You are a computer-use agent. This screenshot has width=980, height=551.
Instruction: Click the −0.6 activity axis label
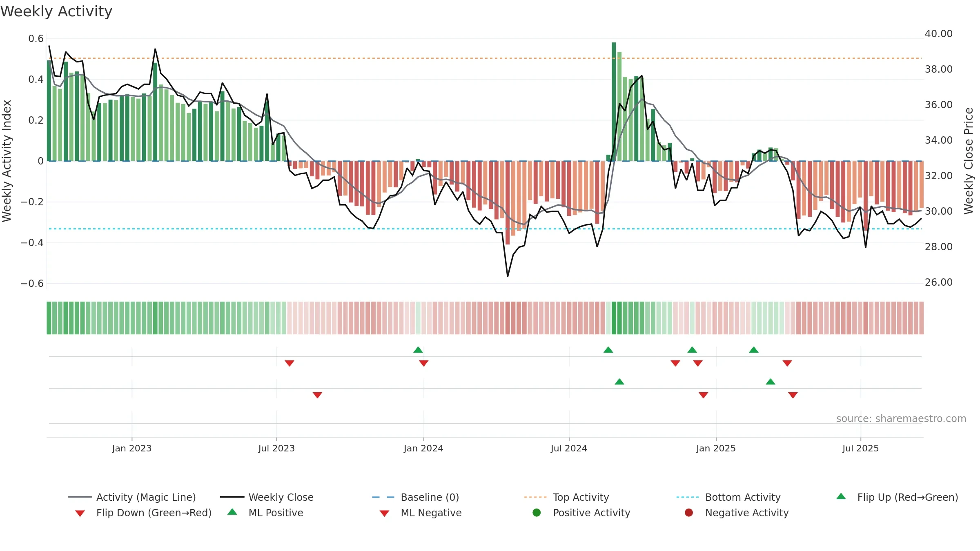[32, 284]
